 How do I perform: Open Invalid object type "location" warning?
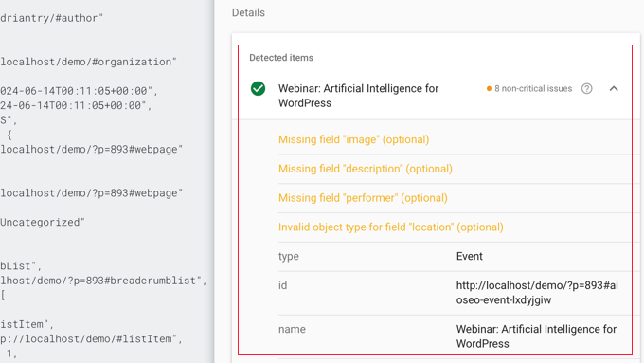390,227
